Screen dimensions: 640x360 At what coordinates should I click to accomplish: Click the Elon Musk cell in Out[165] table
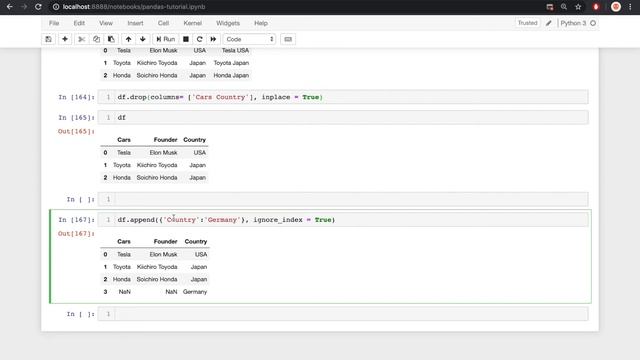click(x=163, y=153)
